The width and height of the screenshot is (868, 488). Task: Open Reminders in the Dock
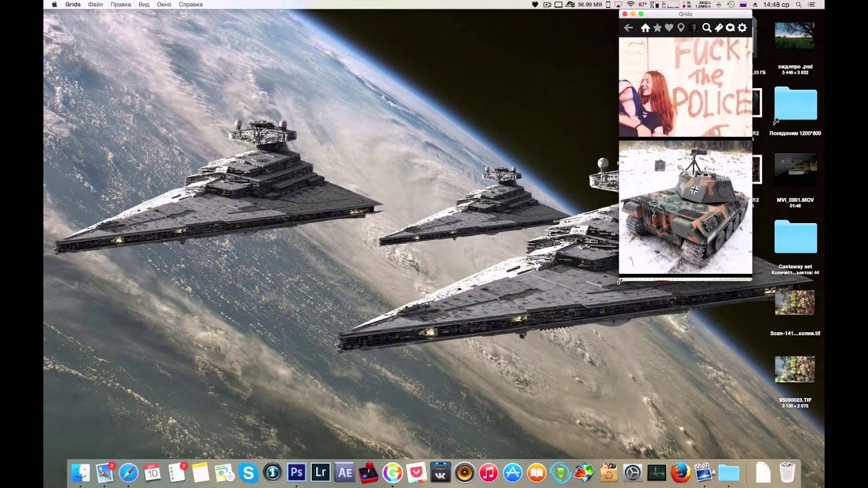(x=177, y=472)
